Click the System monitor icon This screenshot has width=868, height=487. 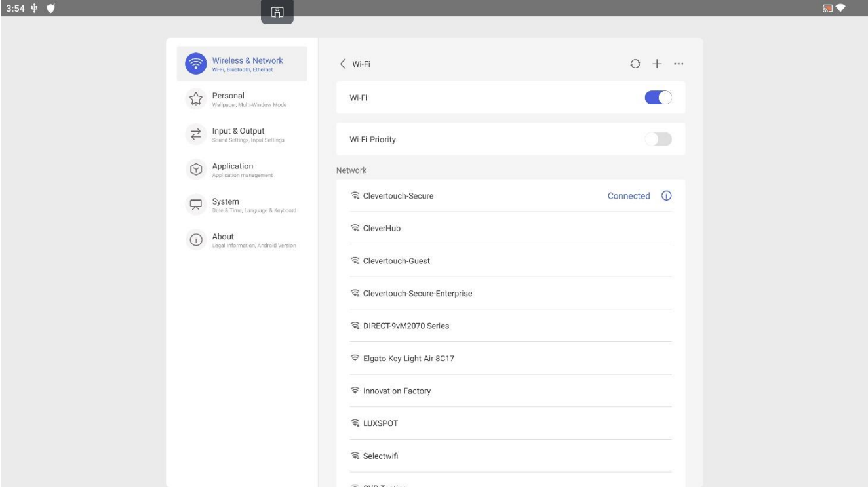pyautogui.click(x=195, y=205)
